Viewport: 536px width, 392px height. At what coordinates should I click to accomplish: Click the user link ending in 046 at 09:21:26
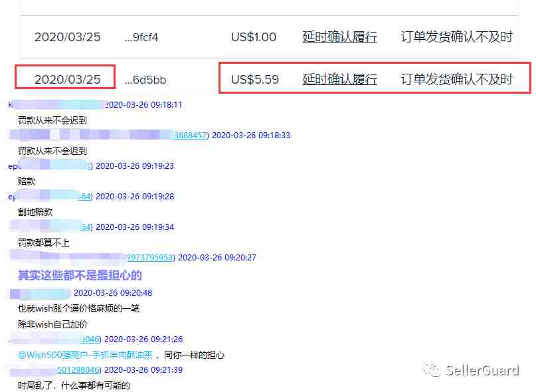pyautogui.click(x=91, y=339)
